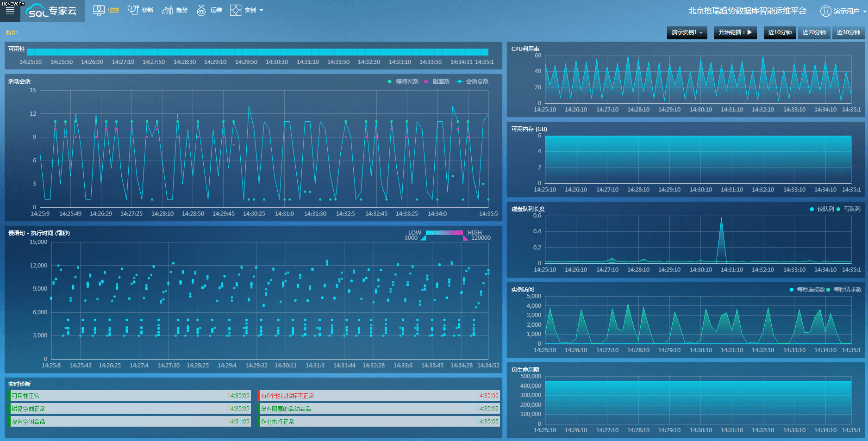Click the 诊断 stethoscope icon
This screenshot has width=868, height=441.
(133, 10)
